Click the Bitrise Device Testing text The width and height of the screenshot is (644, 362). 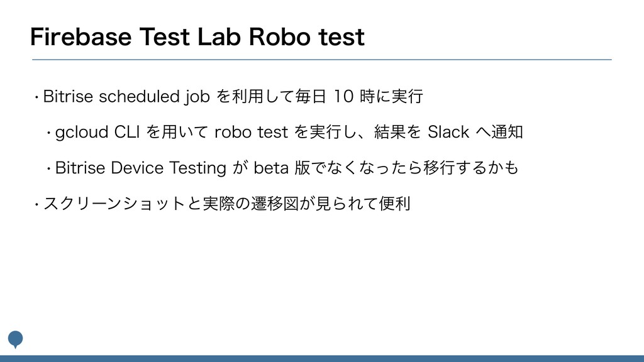pos(142,168)
